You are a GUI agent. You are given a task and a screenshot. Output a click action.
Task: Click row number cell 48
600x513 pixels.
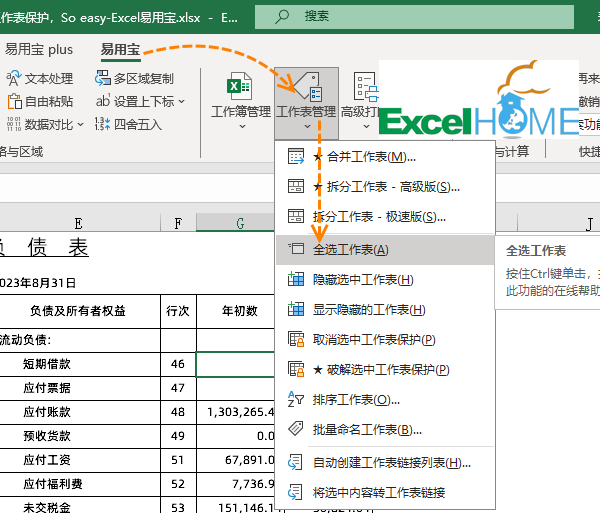point(178,412)
